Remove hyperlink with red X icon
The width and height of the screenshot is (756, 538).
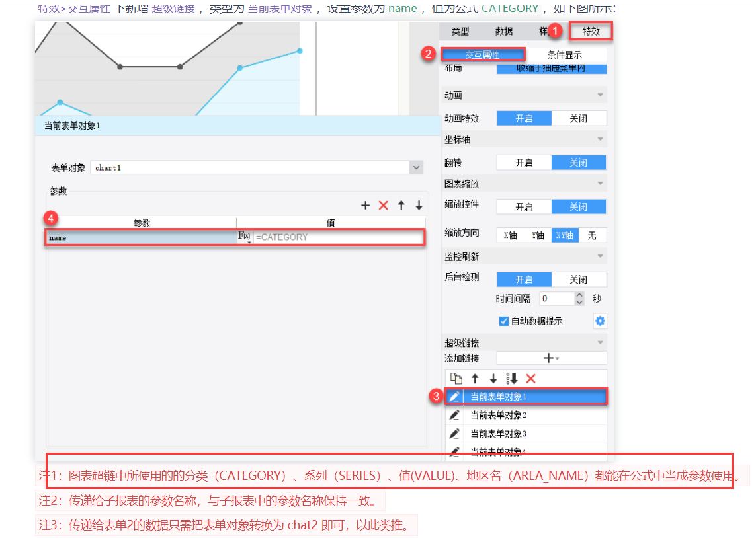(x=531, y=379)
